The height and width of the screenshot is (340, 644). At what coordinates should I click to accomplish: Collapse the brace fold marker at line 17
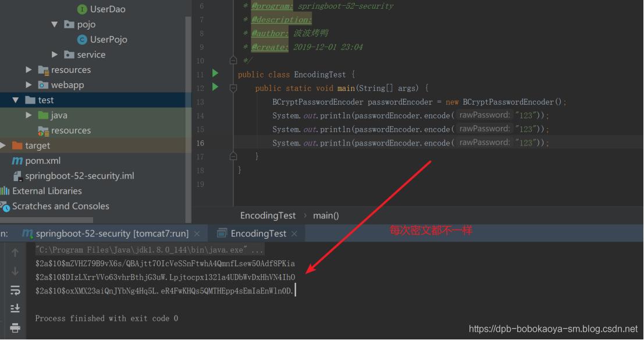(233, 156)
